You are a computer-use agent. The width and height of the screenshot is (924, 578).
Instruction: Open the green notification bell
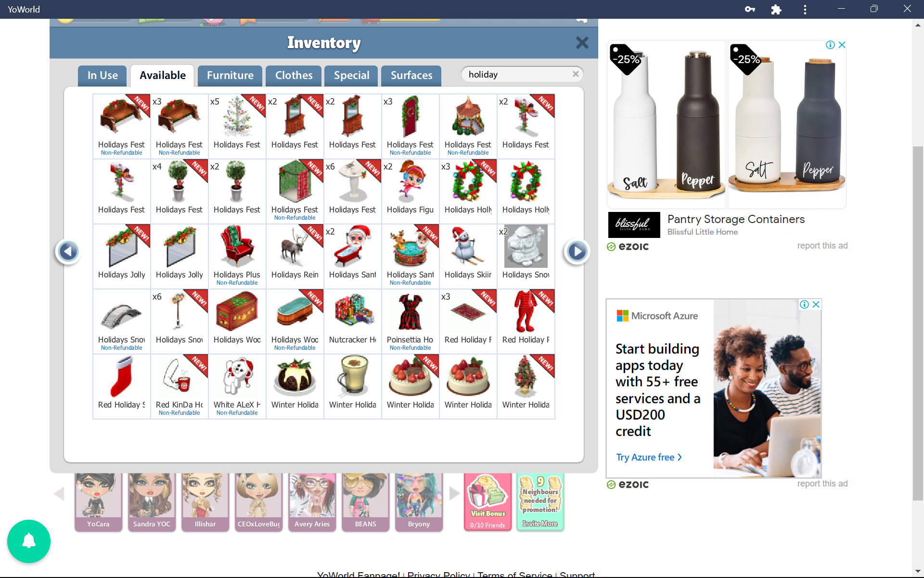tap(29, 541)
